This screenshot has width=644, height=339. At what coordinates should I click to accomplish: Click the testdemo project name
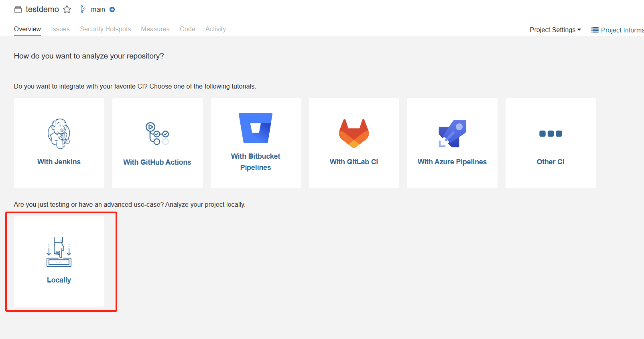click(x=42, y=9)
